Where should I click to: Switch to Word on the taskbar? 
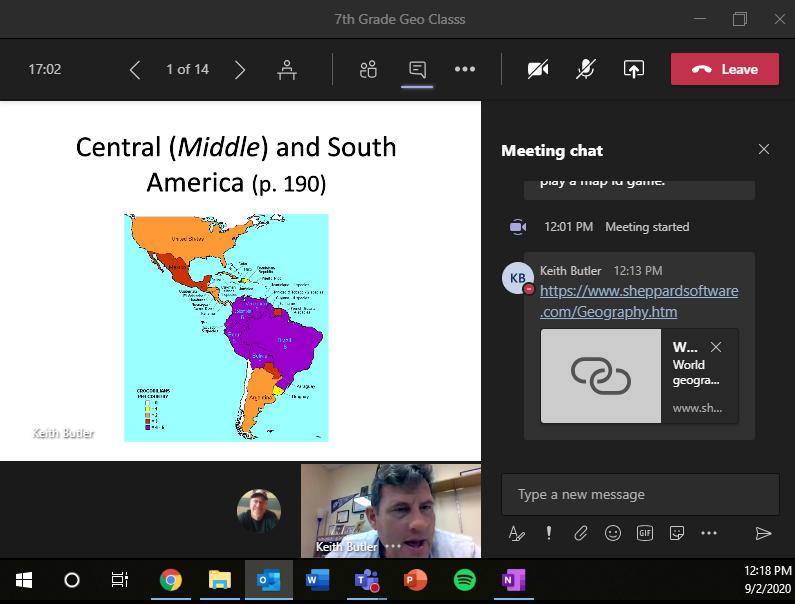click(x=317, y=580)
